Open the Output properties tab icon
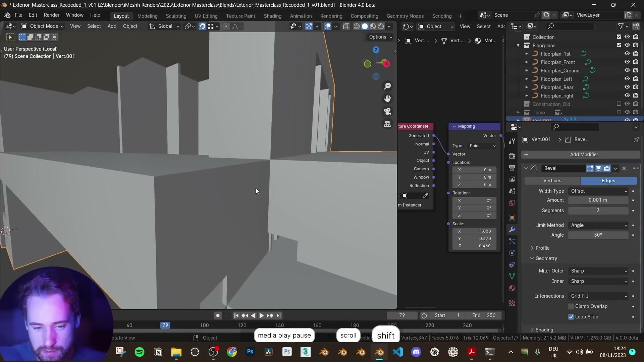The width and height of the screenshot is (644, 362). click(x=512, y=168)
